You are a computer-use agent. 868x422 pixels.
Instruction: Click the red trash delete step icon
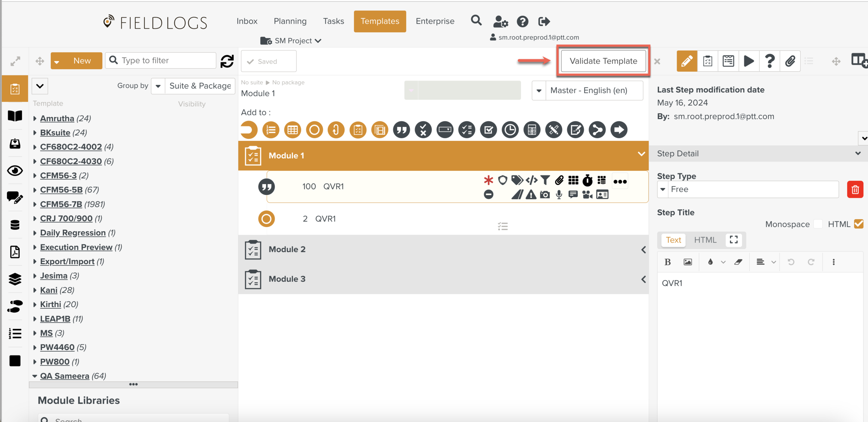[854, 189]
